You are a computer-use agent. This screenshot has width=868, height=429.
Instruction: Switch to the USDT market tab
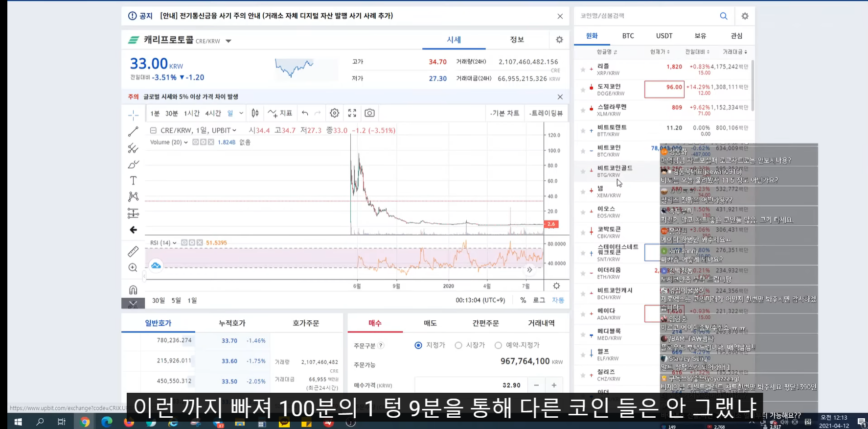pyautogui.click(x=664, y=36)
